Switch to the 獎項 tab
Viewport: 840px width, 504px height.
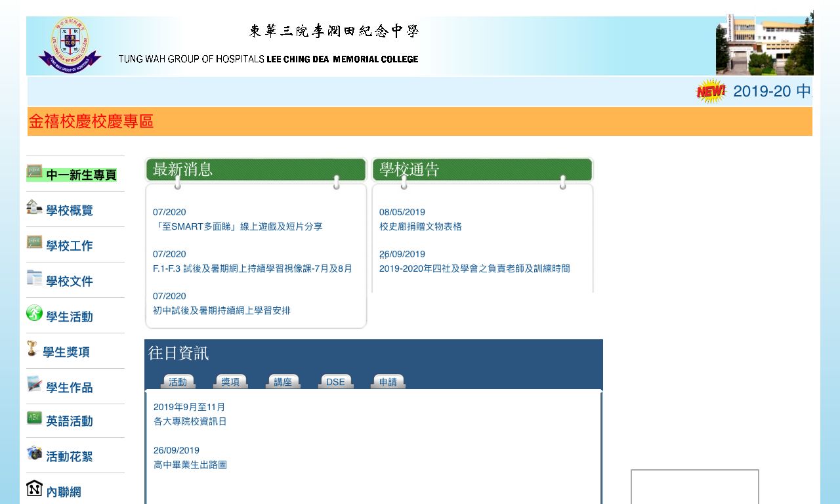point(230,382)
